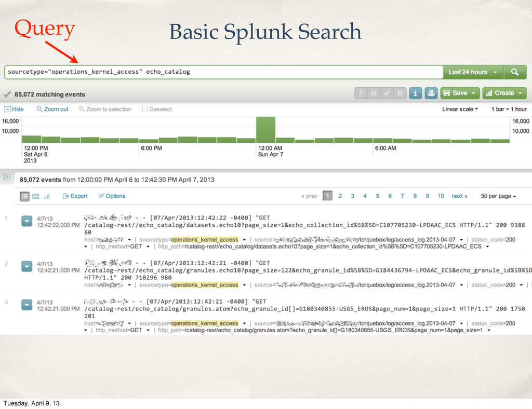Select results page 1
This screenshot has height=409, width=532.
tap(327, 196)
